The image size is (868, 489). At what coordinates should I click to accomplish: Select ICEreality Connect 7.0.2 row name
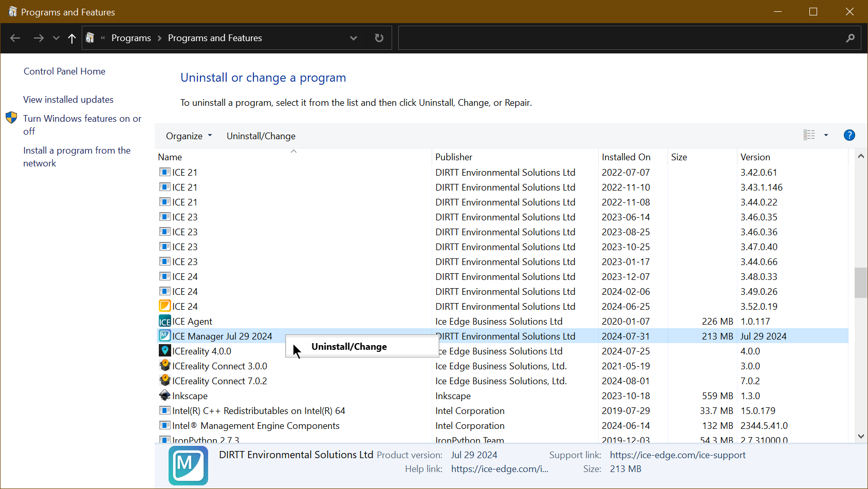[x=219, y=381]
